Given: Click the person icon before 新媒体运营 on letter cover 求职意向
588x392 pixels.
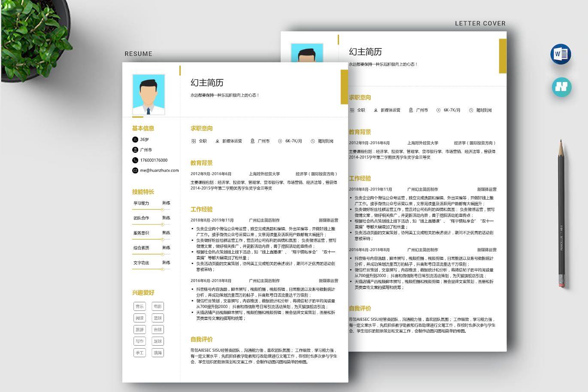Looking at the screenshot, I should [x=376, y=110].
